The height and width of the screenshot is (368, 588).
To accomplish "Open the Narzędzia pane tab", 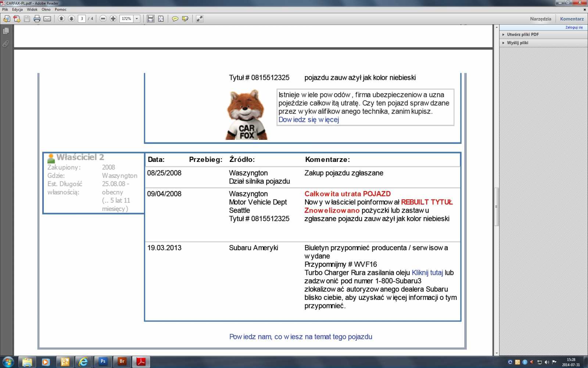I will pos(540,19).
